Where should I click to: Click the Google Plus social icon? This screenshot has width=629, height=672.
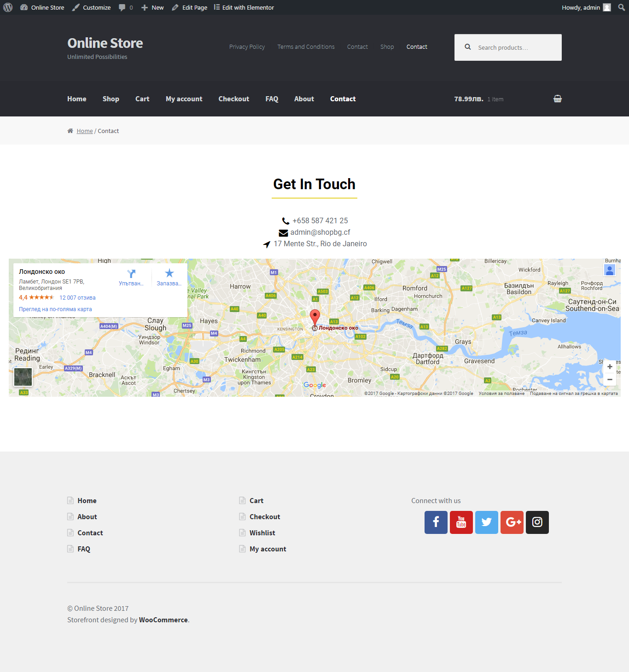click(x=512, y=522)
